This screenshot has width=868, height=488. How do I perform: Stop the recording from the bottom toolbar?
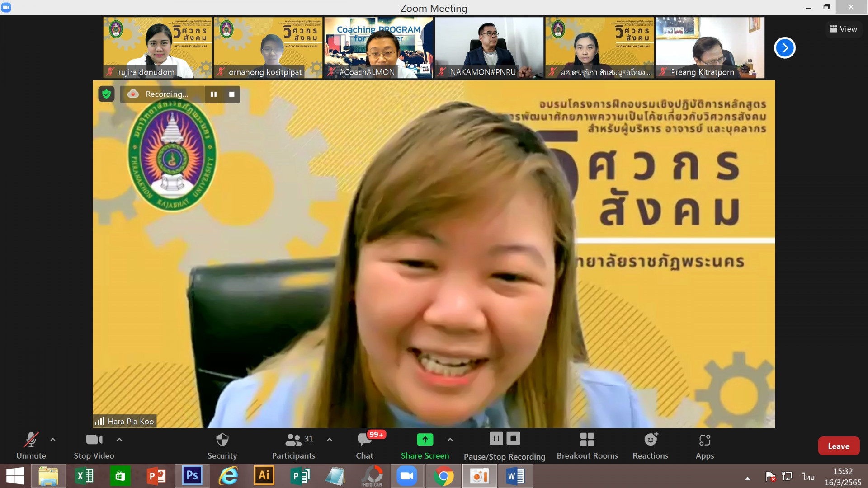[x=513, y=438]
